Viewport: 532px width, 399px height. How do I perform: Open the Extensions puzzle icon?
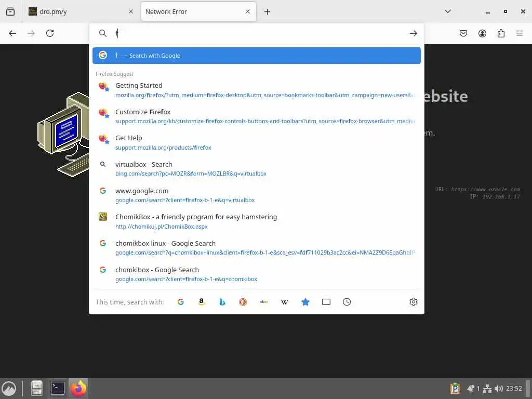tap(501, 33)
